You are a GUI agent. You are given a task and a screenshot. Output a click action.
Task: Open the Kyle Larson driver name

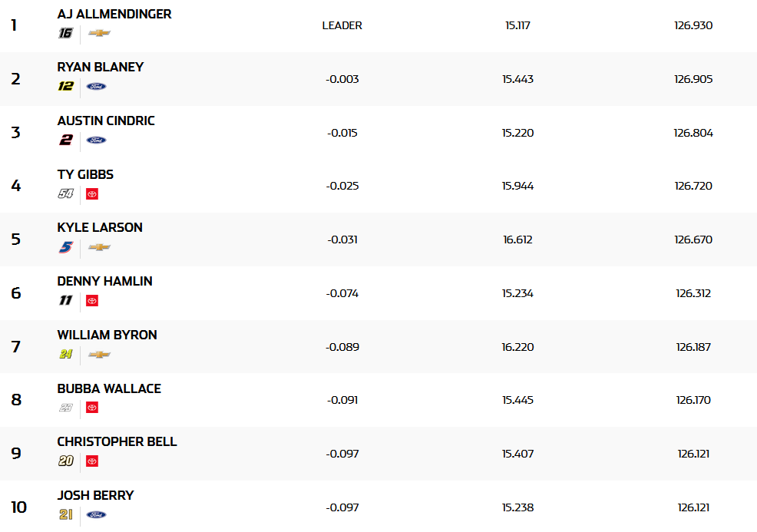(100, 228)
